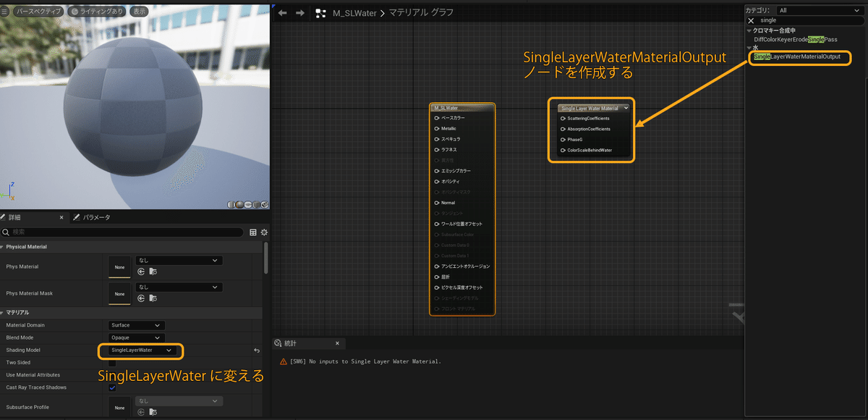Click the details panel vertical scrollbar
Viewport: 868px width, 420px height.
coord(265,258)
